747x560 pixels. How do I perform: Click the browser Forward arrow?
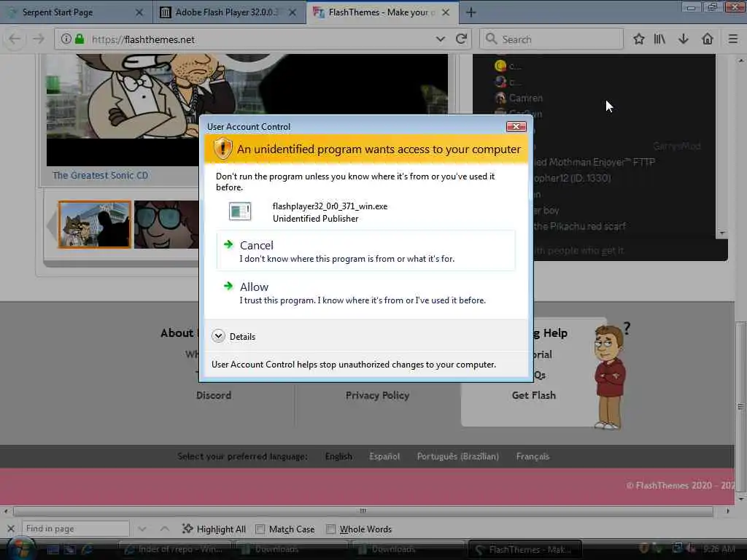pyautogui.click(x=39, y=39)
